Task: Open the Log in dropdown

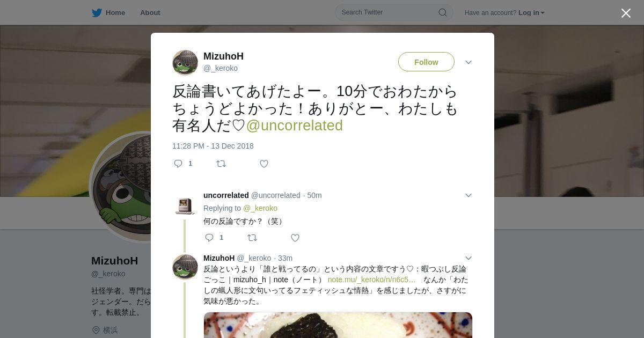Action: click(x=531, y=12)
